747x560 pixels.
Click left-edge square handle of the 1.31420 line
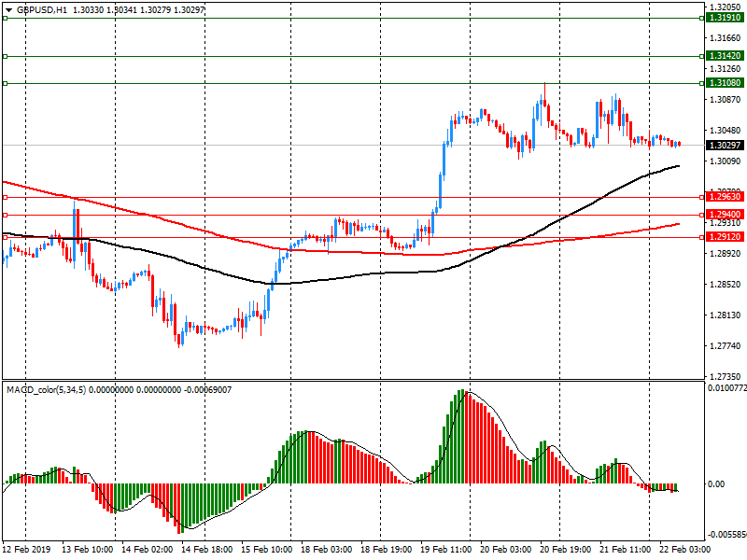5,56
